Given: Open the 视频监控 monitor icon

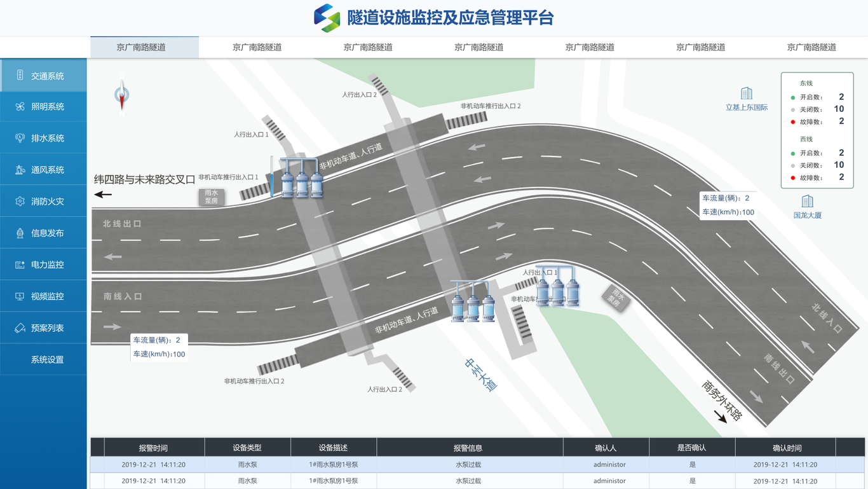Looking at the screenshot, I should point(20,296).
